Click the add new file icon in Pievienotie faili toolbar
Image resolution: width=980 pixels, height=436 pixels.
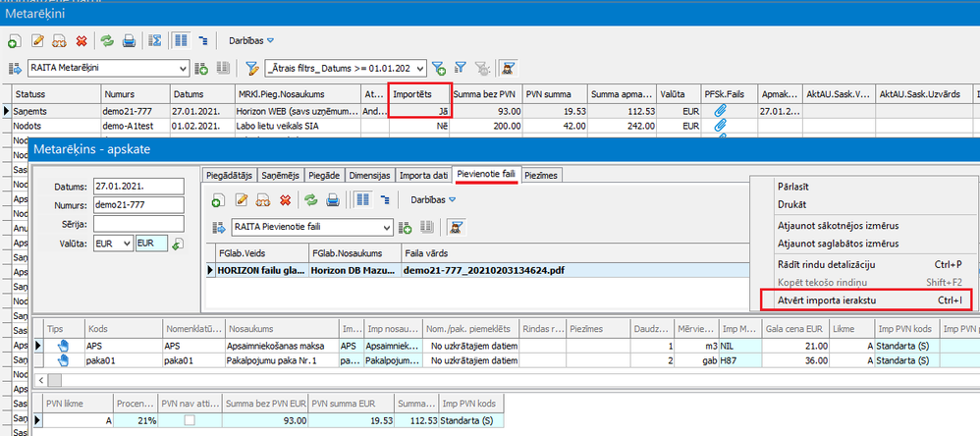[216, 199]
